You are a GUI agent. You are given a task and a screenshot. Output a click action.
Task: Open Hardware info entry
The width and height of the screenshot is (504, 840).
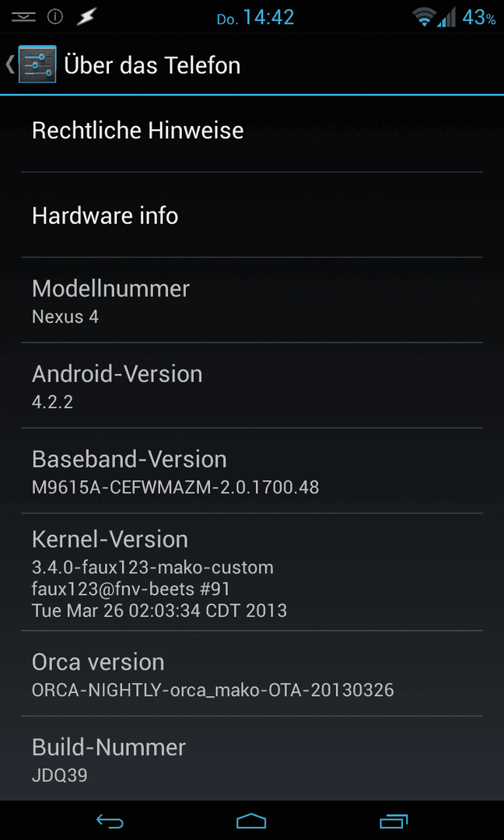(x=252, y=215)
